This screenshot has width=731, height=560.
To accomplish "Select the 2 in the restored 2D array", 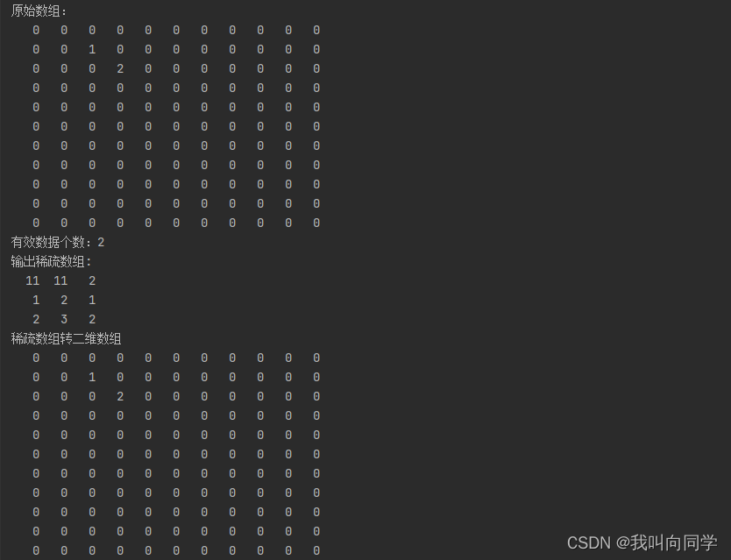I will [120, 397].
